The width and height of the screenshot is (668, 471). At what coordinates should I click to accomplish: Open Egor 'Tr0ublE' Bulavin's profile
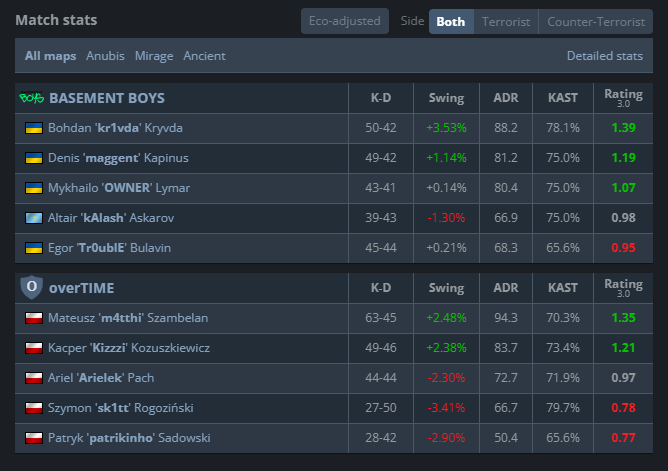109,248
